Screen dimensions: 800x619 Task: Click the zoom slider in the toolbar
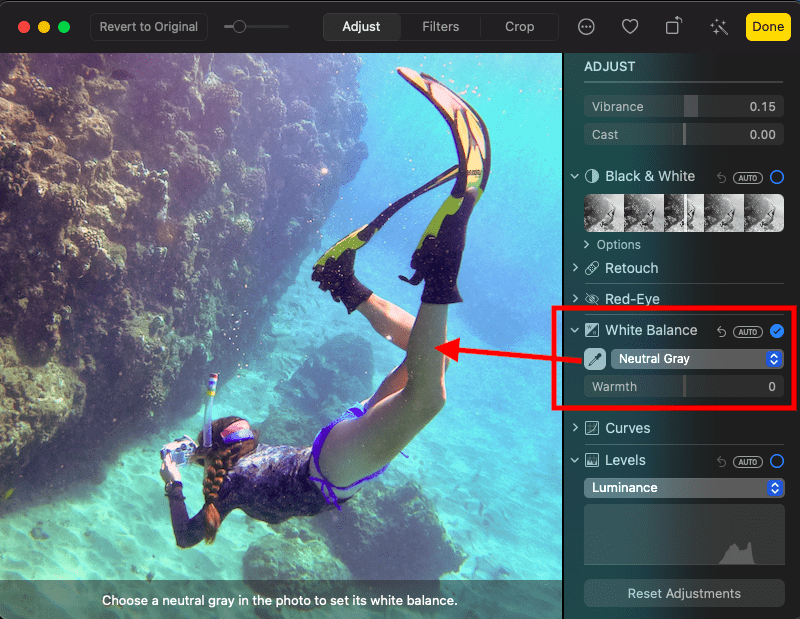pyautogui.click(x=256, y=27)
